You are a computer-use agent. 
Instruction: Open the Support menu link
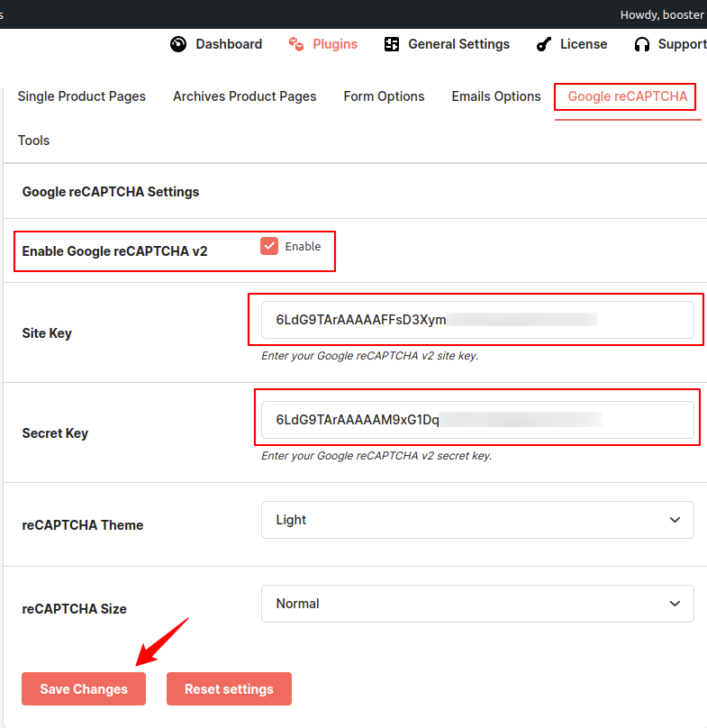point(682,44)
